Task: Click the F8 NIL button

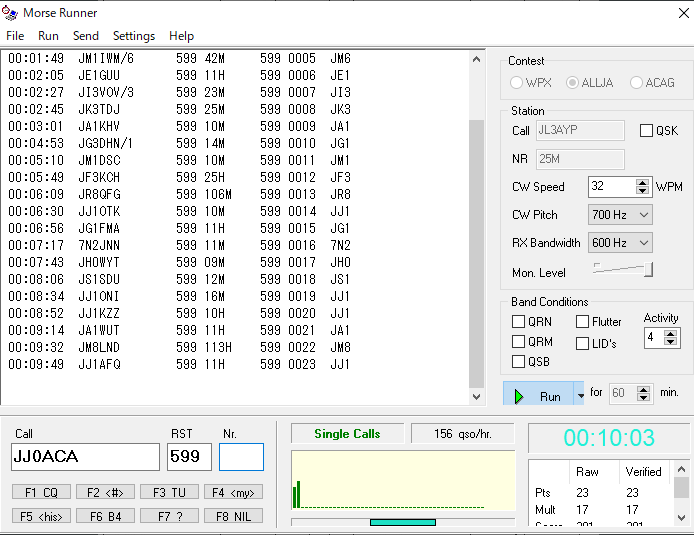Action: pos(233,516)
